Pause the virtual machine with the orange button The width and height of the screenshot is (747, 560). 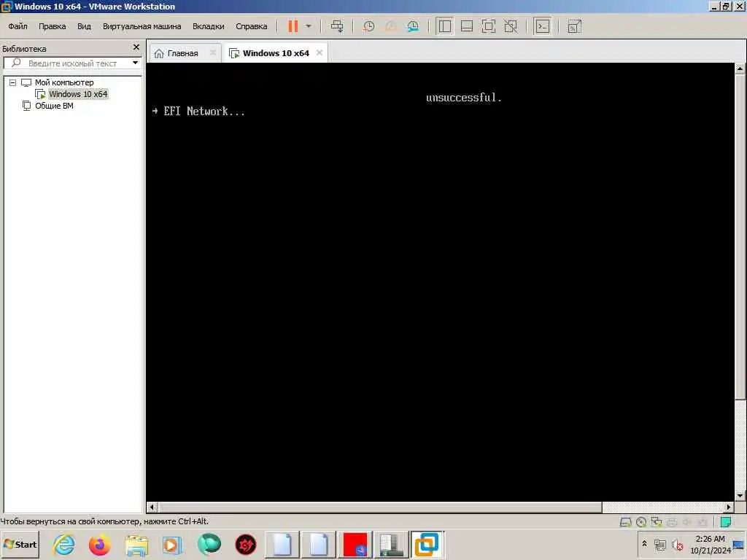pyautogui.click(x=293, y=26)
